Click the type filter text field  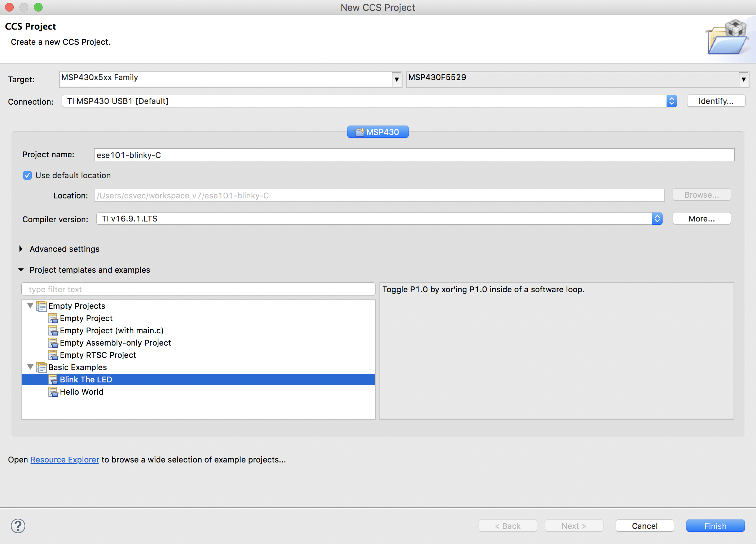coord(198,289)
